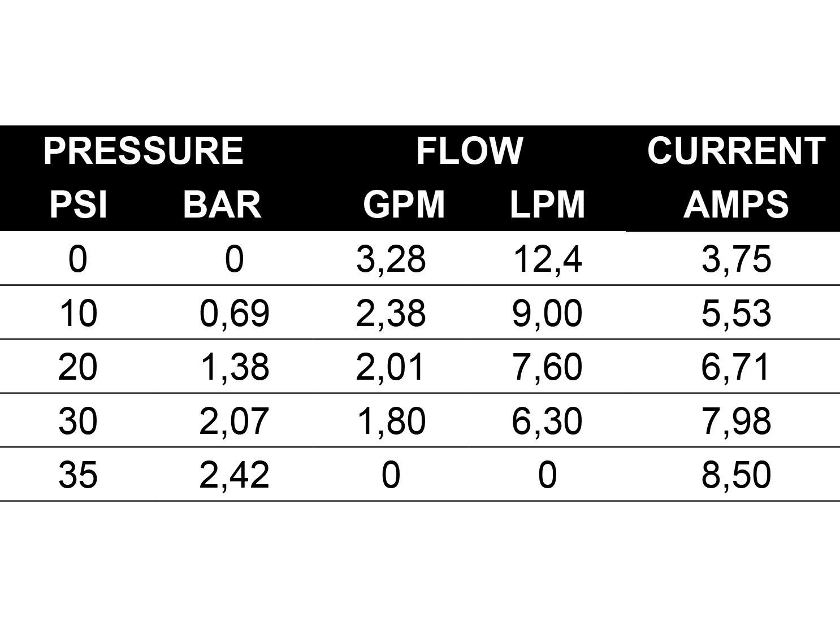Select the BAR column heading
Viewport: 840px width, 630px height.
pyautogui.click(x=222, y=204)
